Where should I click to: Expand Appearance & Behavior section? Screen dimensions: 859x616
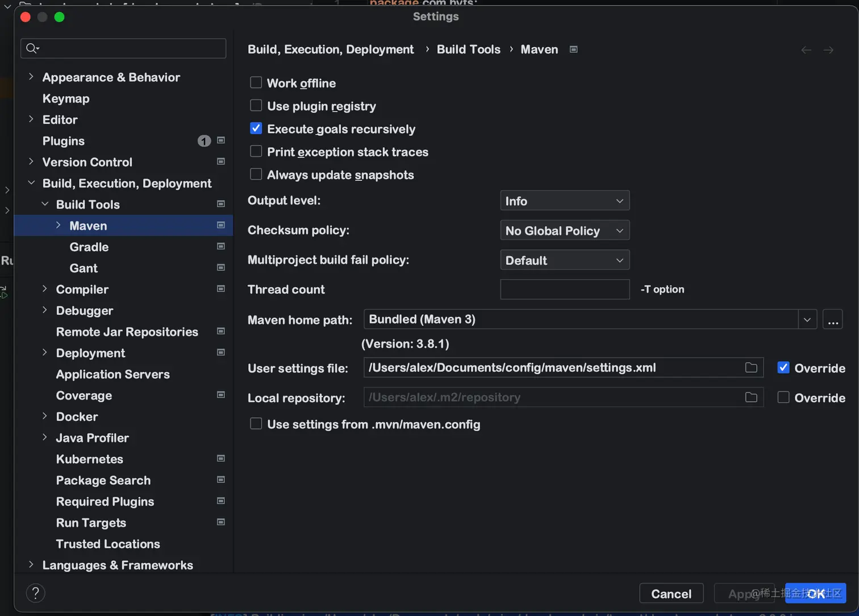(31, 76)
